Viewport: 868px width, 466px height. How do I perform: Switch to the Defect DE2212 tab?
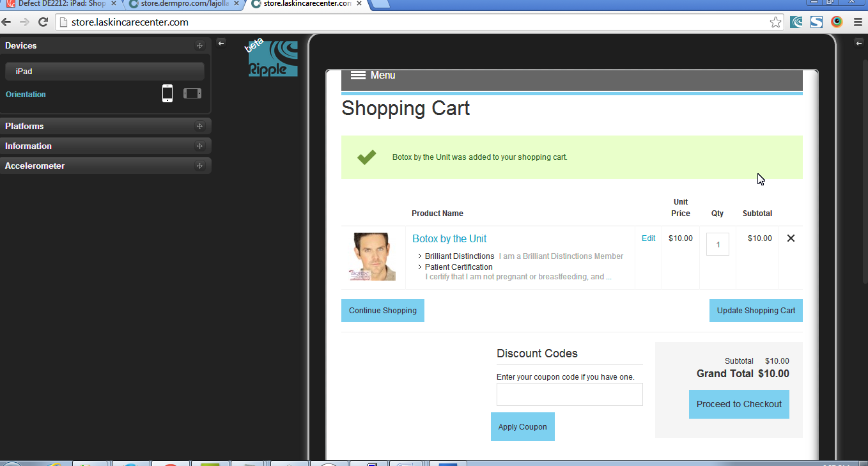(62, 4)
